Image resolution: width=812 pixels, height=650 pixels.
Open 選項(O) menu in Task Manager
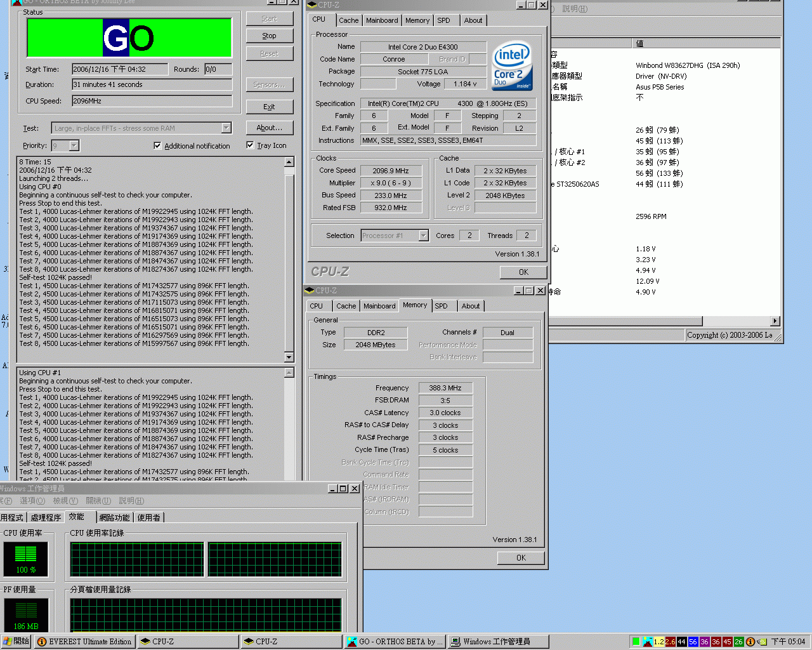[x=32, y=501]
